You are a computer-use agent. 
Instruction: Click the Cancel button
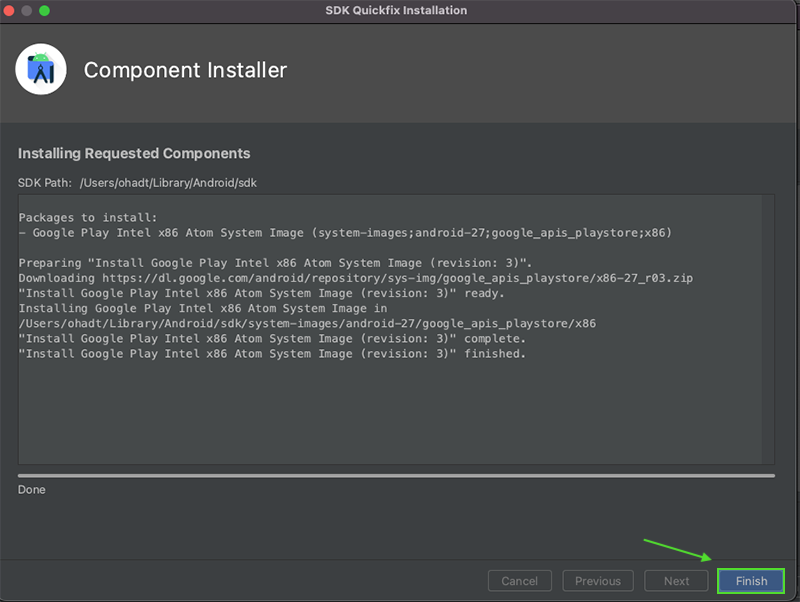click(x=519, y=580)
